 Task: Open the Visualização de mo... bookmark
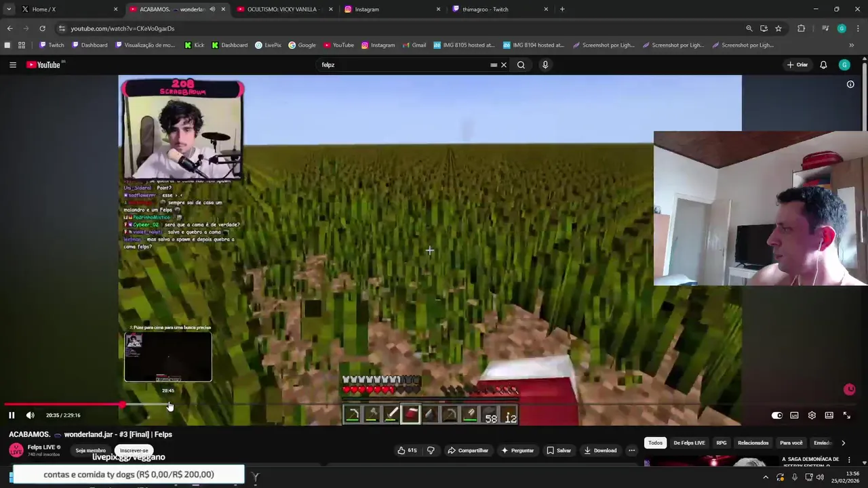(145, 45)
